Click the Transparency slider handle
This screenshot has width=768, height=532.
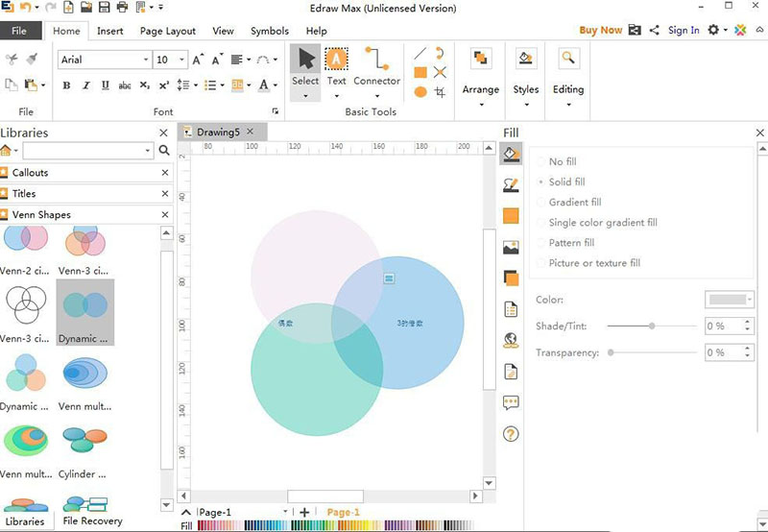612,352
